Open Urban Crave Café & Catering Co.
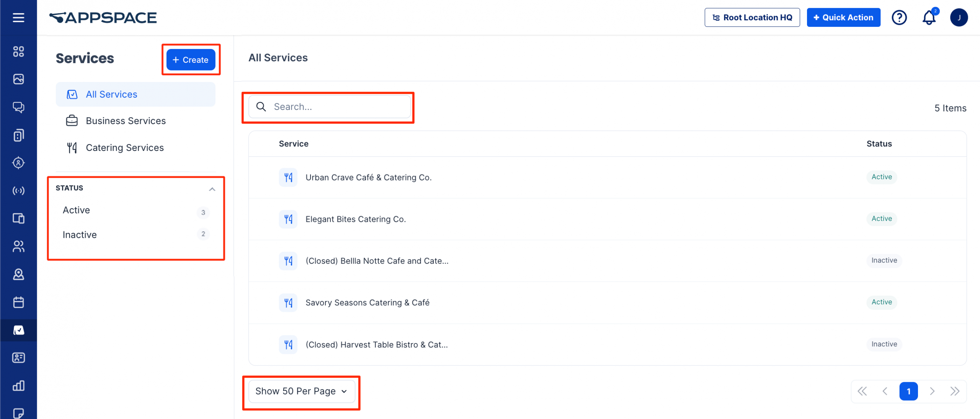 click(608, 177)
